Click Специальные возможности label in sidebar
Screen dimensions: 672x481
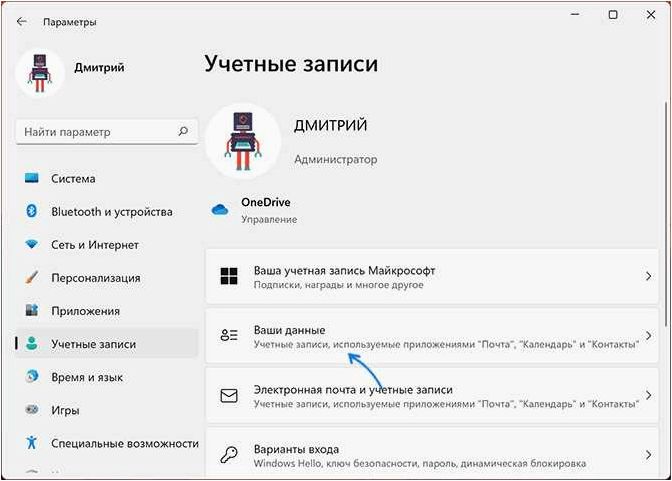click(125, 443)
